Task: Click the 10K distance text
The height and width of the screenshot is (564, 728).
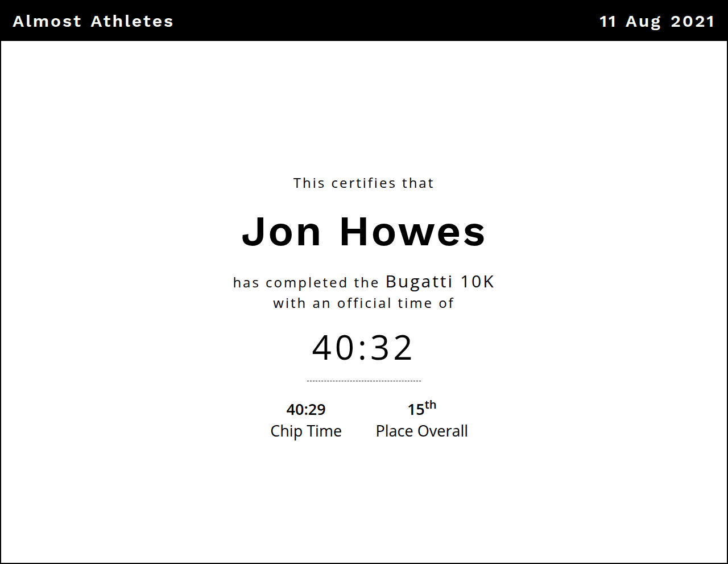Action: (477, 282)
